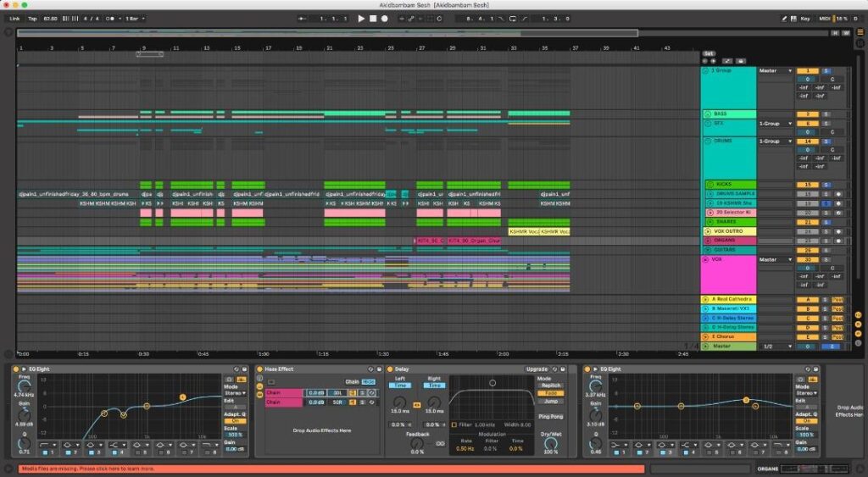Click the Arrangement Record button
The width and height of the screenshot is (868, 477).
click(x=384, y=18)
